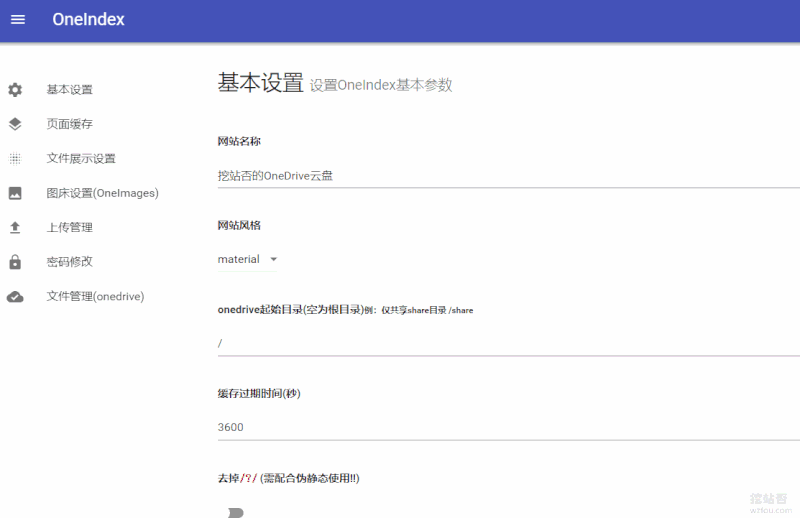The image size is (800, 518).
Task: Open 上传管理 sidebar menu item
Action: point(69,228)
